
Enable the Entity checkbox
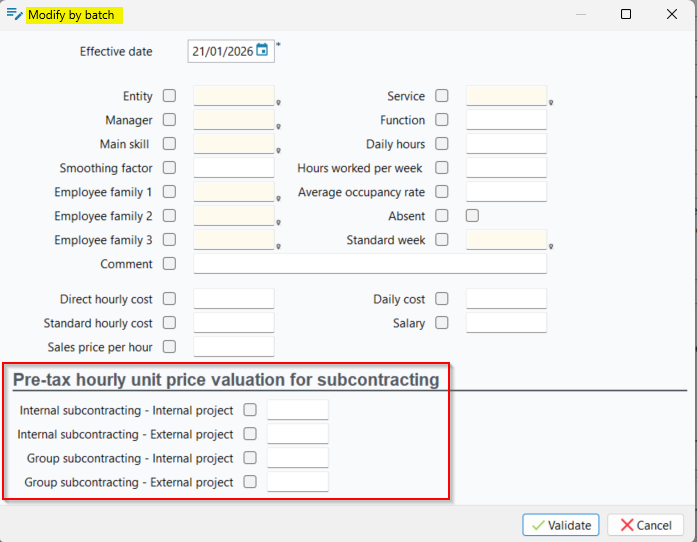pos(169,96)
